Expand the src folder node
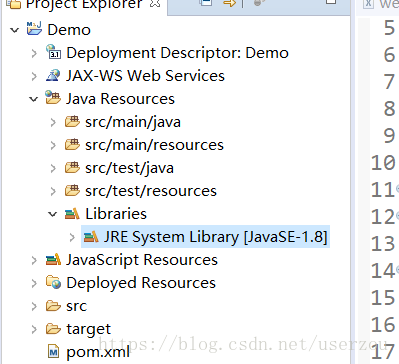 34,306
